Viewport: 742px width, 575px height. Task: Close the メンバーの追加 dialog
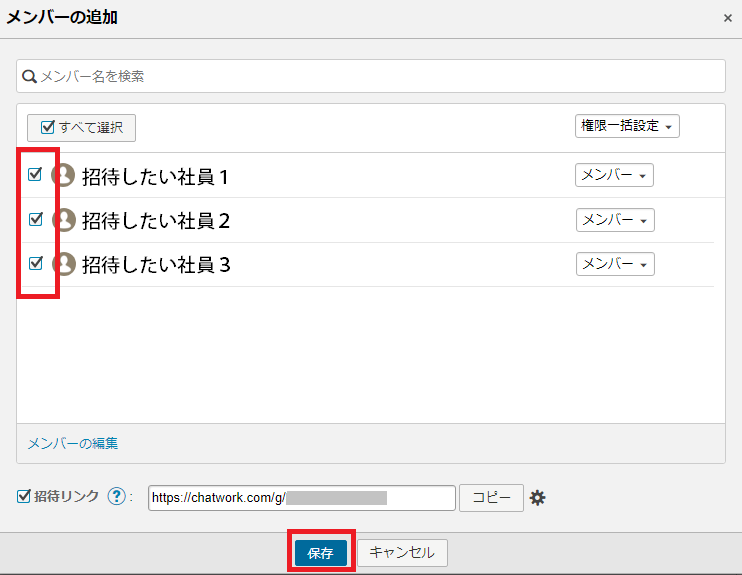point(727,18)
